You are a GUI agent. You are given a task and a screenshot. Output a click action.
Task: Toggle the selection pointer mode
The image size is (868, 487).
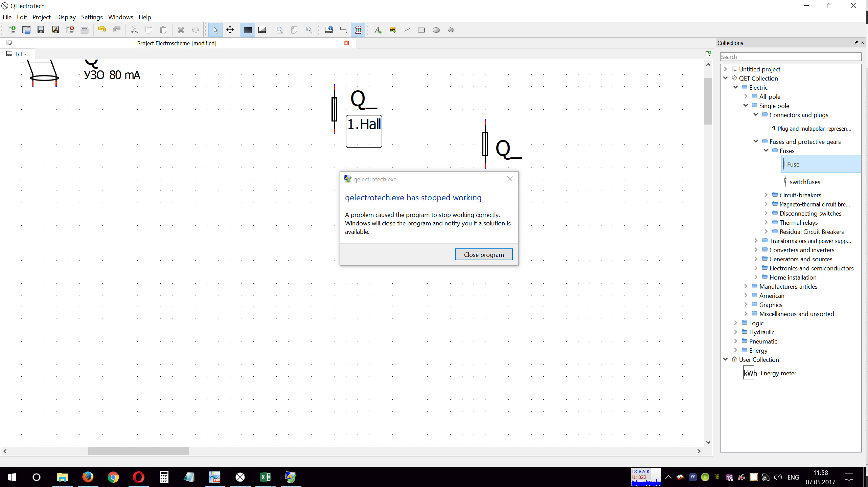(x=215, y=30)
